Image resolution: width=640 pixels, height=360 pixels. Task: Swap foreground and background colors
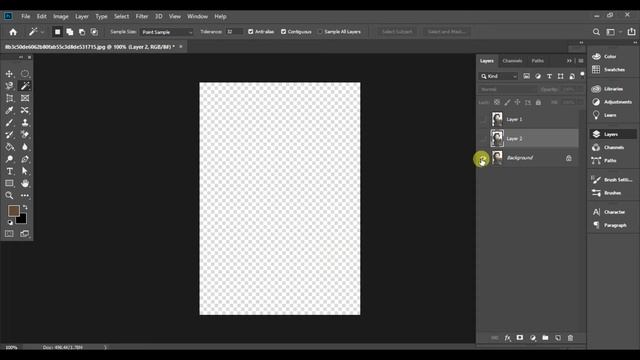tap(25, 207)
